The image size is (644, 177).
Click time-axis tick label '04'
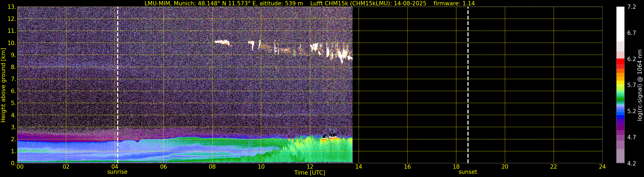[x=115, y=167]
